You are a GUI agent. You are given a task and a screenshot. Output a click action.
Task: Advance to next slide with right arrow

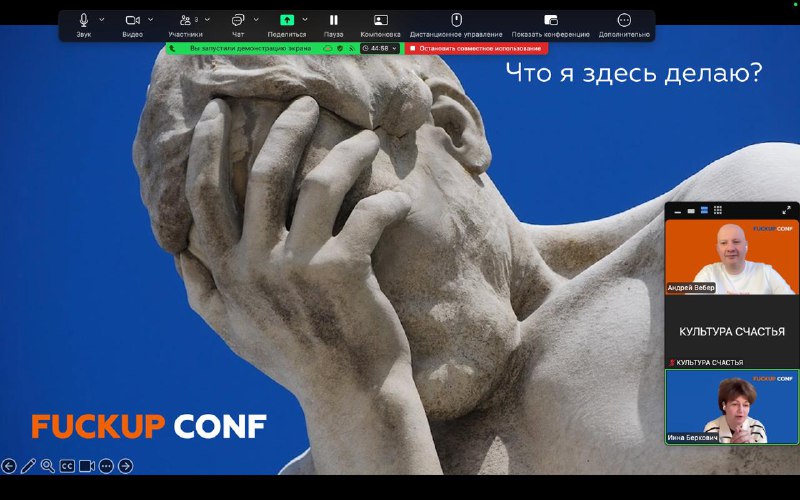tap(126, 465)
